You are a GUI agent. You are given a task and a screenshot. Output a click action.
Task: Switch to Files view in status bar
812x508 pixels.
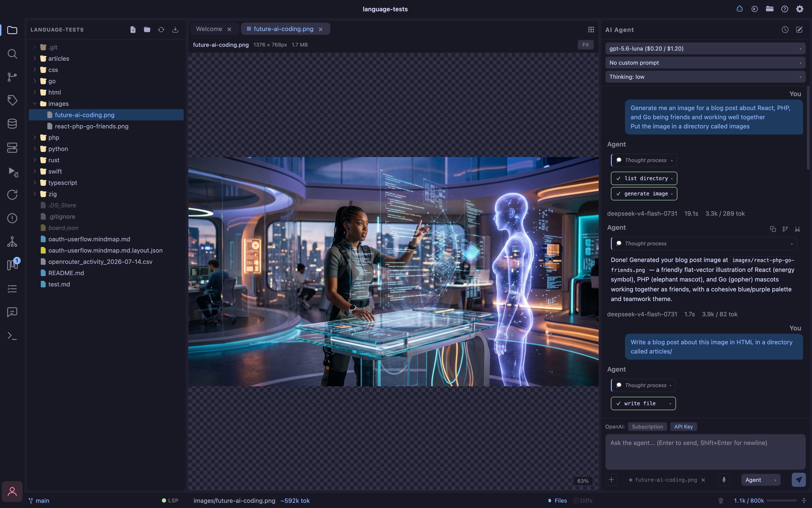click(557, 501)
